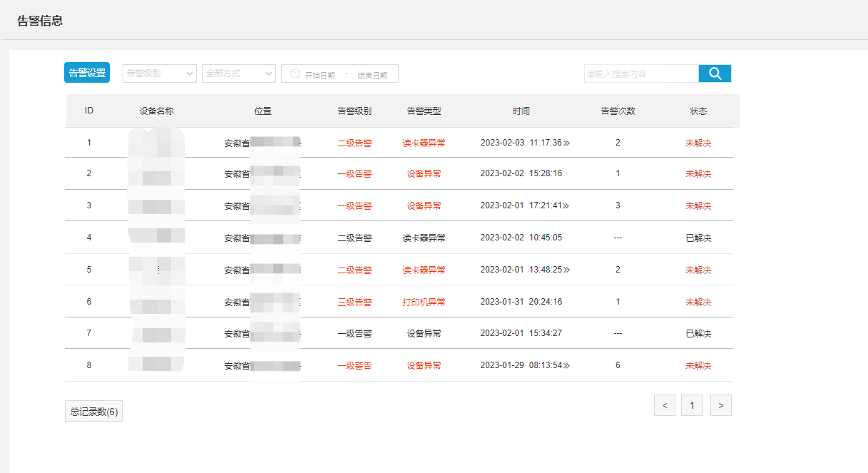Viewport: 868px width, 473px height.
Task: Go to previous page arrow
Action: click(664, 405)
